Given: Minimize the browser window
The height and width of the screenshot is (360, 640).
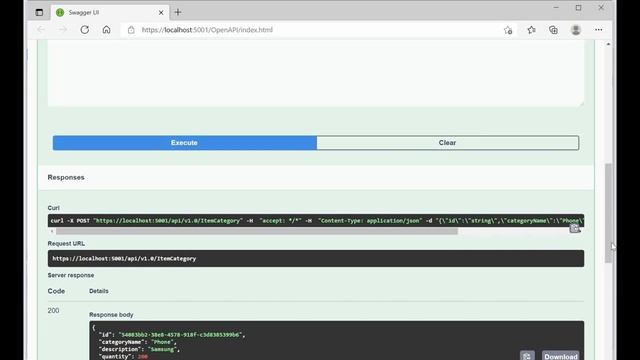Looking at the screenshot, I should (556, 8).
